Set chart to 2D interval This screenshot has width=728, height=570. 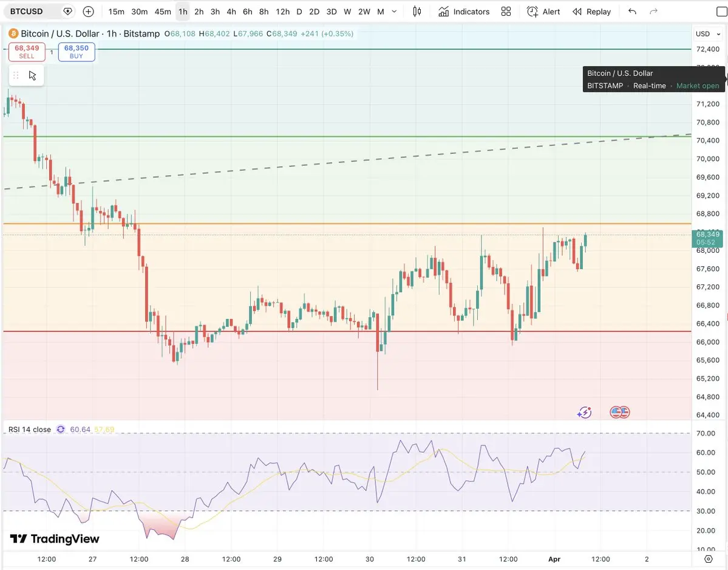click(315, 12)
